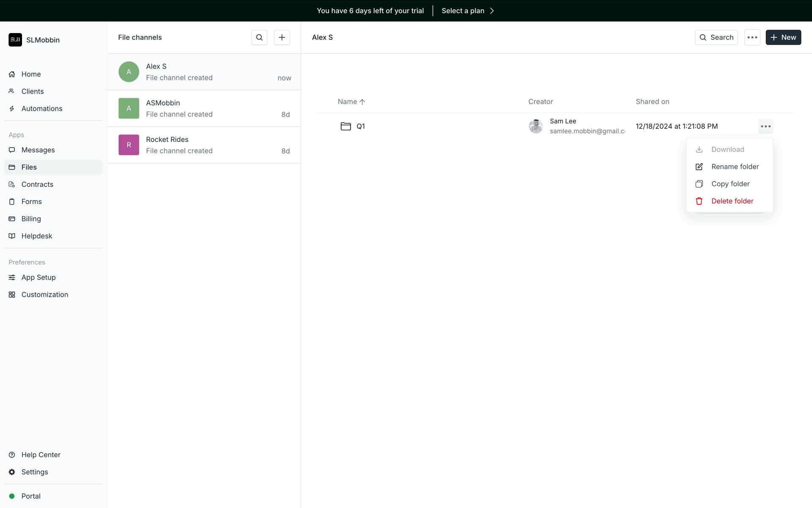
Task: Open the Home page icon
Action: click(12, 74)
